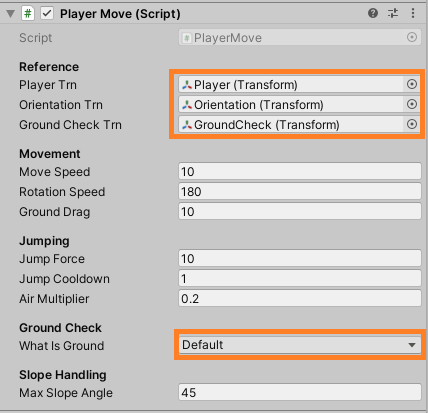Screen dimensions: 428x413
Task: Open component help reference icon
Action: [x=373, y=13]
